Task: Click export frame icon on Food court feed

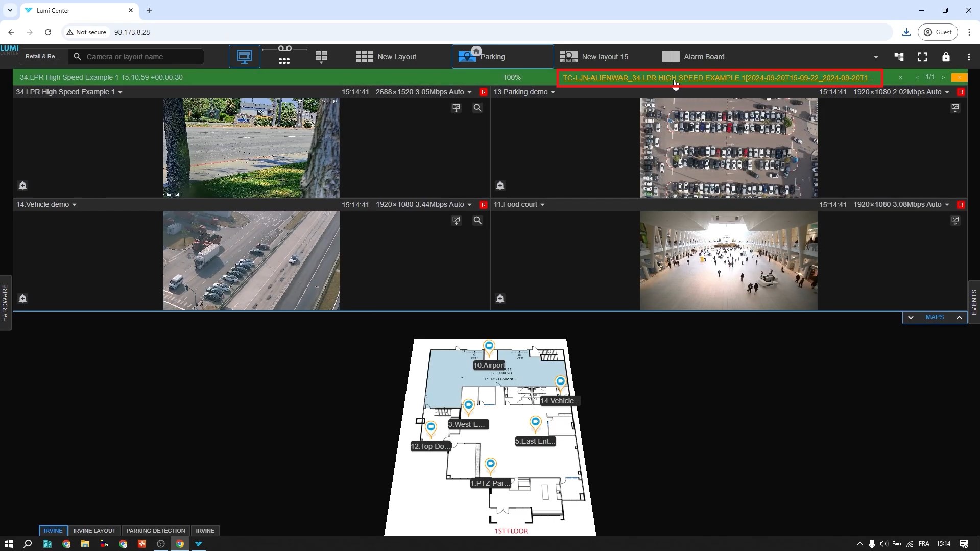Action: coord(955,221)
